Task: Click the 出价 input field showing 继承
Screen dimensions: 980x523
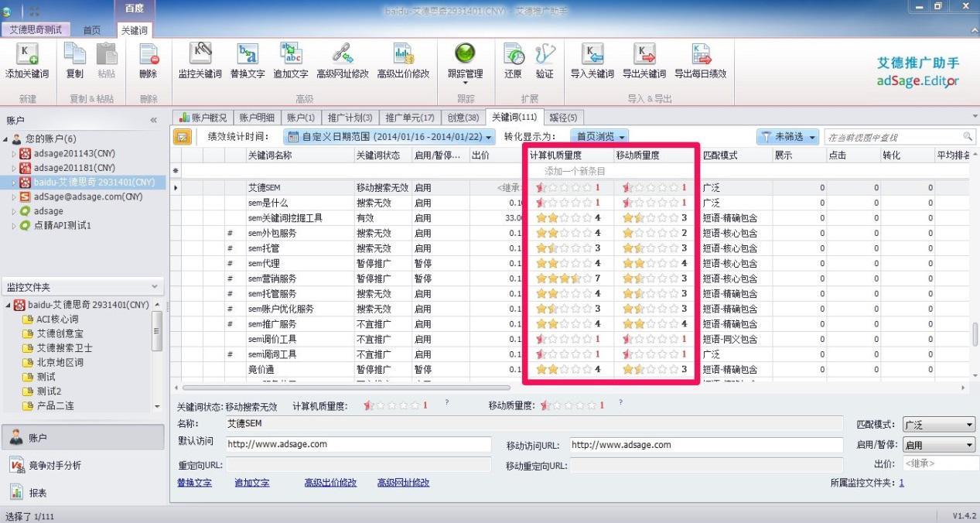Action: pyautogui.click(x=939, y=463)
